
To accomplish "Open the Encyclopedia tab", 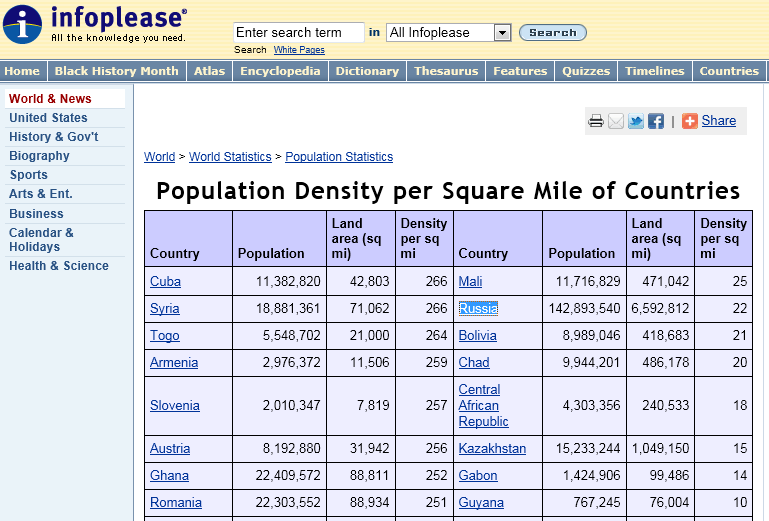I will pyautogui.click(x=280, y=71).
